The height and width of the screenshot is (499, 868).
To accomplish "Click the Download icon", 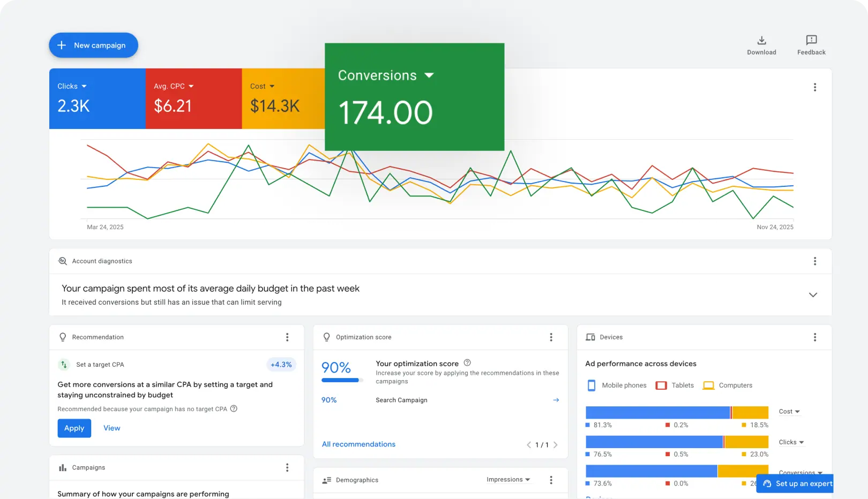I will pyautogui.click(x=761, y=41).
